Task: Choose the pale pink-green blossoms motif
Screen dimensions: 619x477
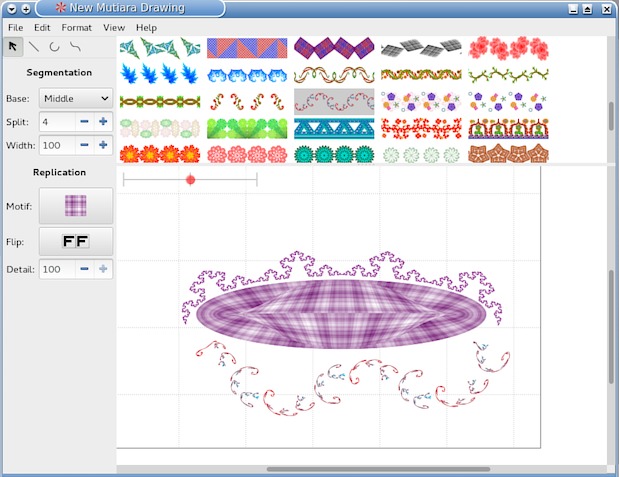Action: pos(160,128)
